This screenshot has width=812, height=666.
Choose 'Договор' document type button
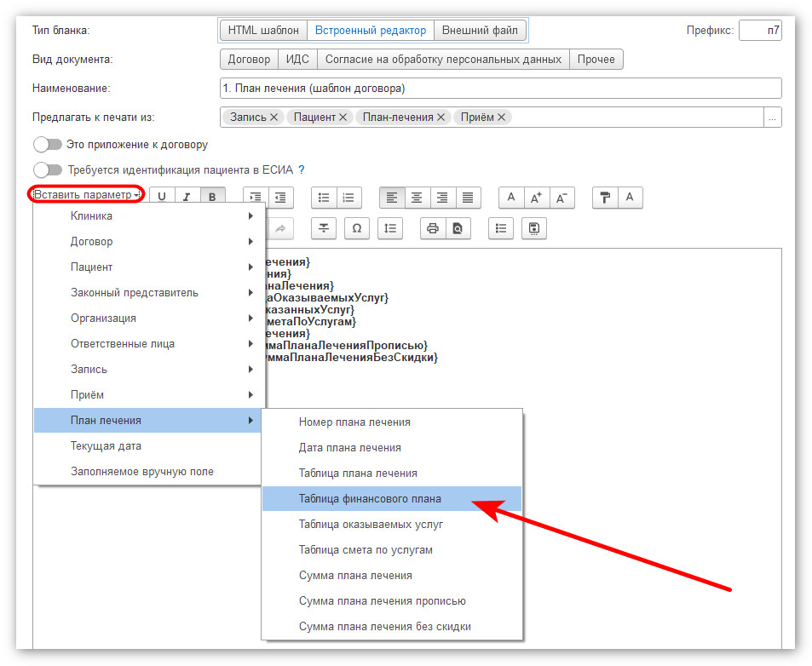[249, 60]
